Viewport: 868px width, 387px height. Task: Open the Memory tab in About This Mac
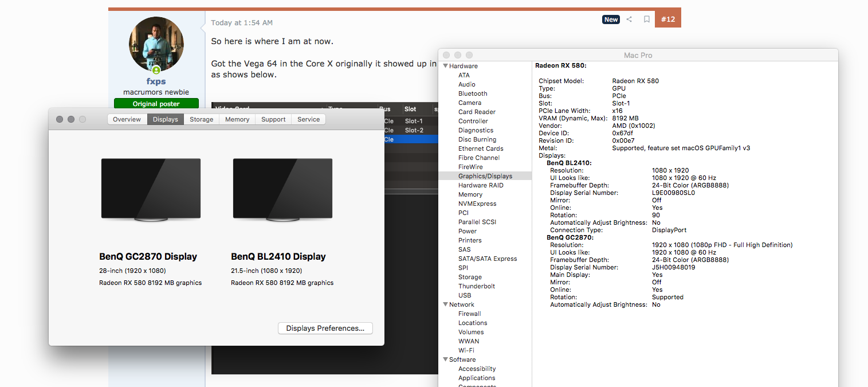click(x=237, y=119)
